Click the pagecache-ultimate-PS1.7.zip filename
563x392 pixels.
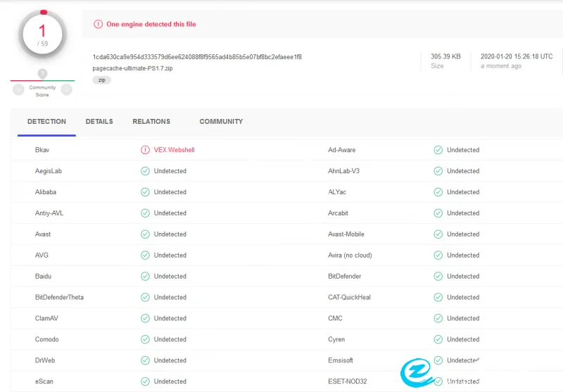(132, 69)
